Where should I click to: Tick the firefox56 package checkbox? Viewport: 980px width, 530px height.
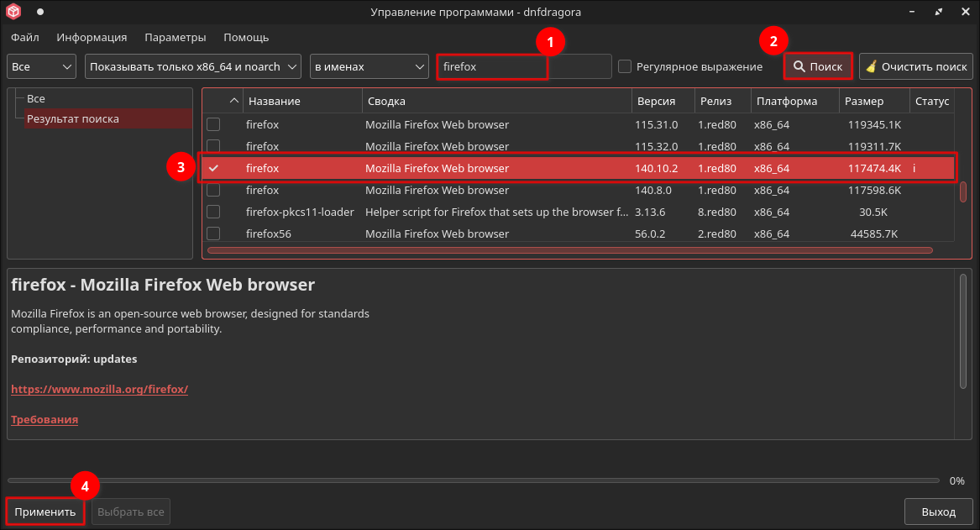[213, 234]
